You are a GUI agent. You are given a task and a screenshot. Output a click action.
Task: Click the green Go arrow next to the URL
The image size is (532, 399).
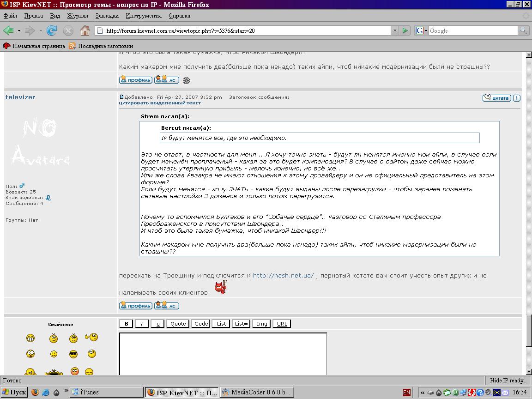[405, 31]
